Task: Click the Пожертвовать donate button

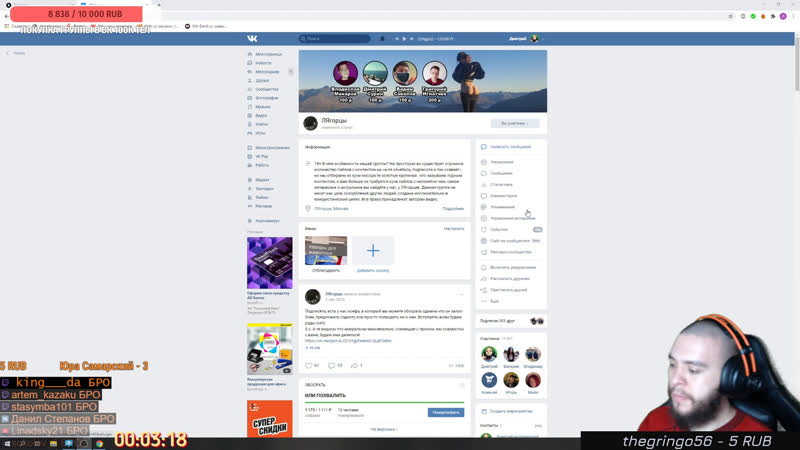Action: (x=445, y=412)
